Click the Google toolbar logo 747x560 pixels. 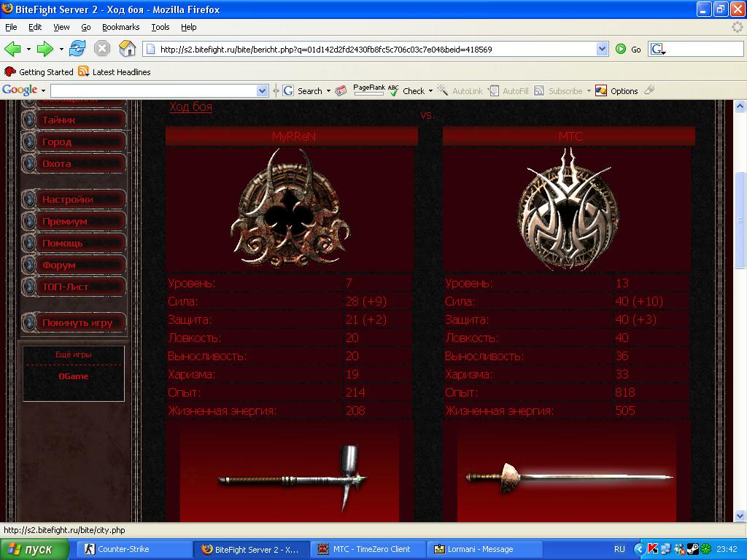click(20, 90)
